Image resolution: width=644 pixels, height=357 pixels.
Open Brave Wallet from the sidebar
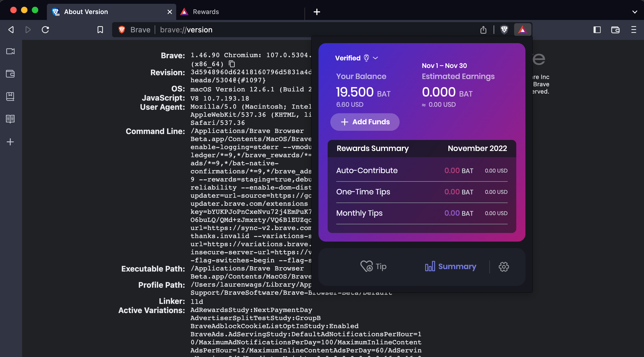[x=10, y=74]
